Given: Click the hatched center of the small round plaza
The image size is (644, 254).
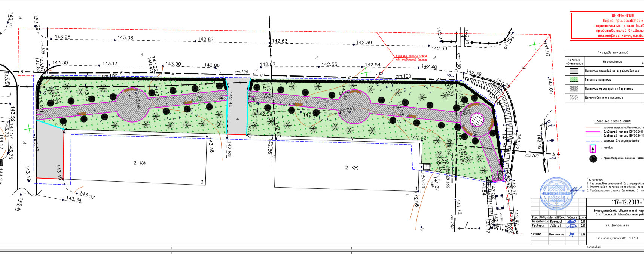Looking at the screenshot, I should click(476, 120).
